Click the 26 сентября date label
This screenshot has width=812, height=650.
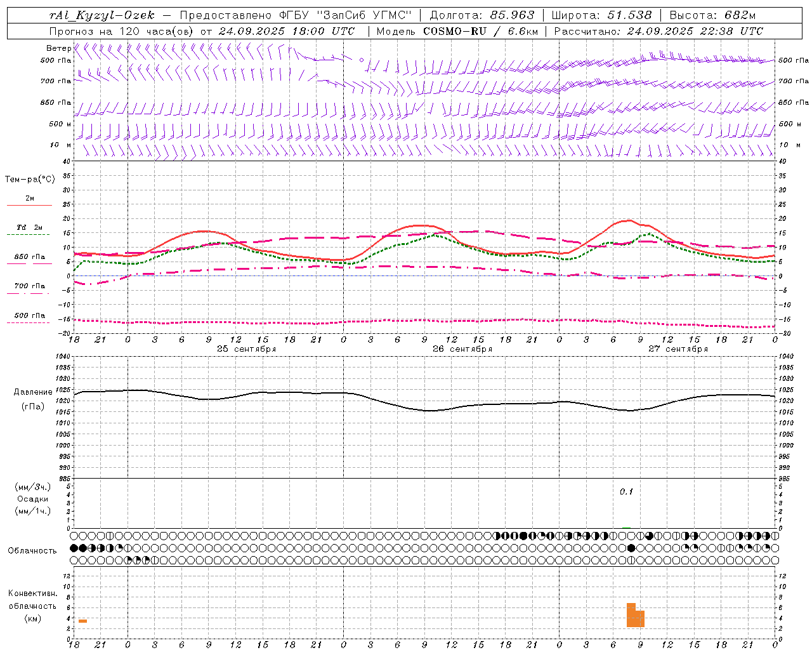click(462, 348)
